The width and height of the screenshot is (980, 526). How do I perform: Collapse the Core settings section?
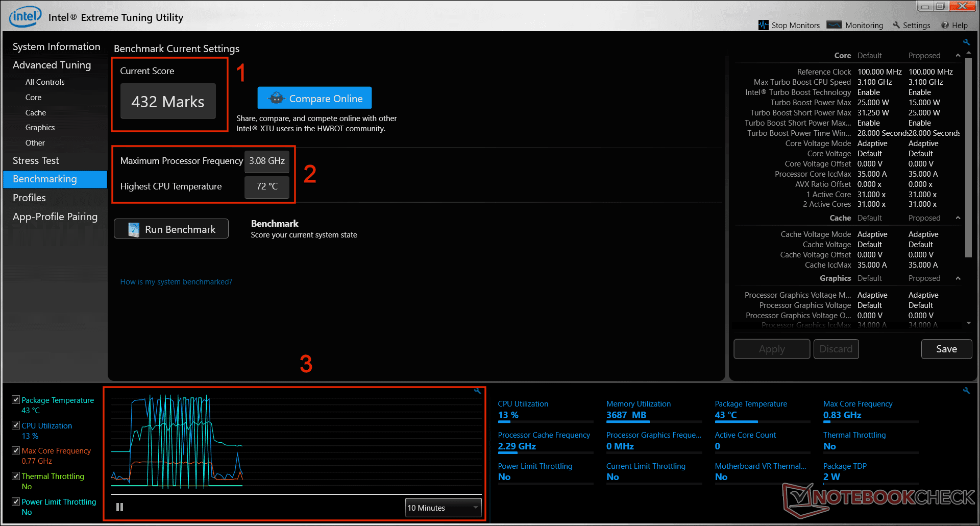[958, 55]
